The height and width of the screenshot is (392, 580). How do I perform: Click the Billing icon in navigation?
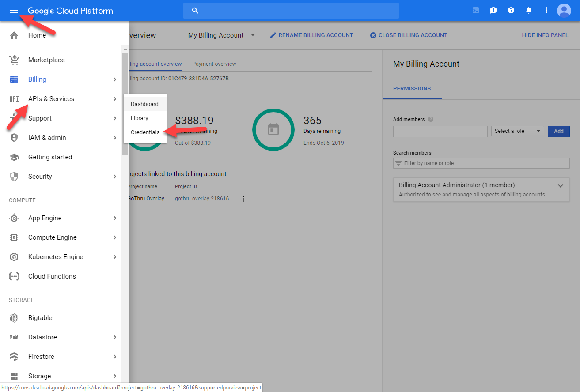[13, 79]
